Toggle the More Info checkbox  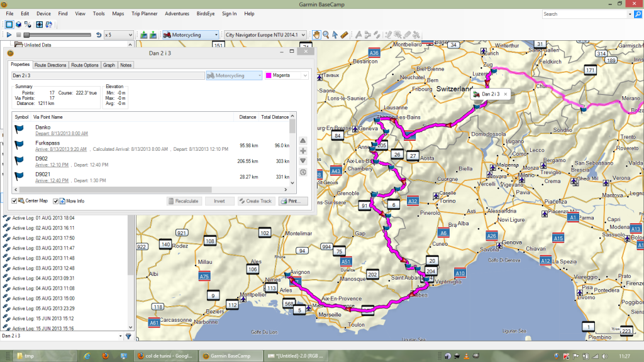point(55,201)
